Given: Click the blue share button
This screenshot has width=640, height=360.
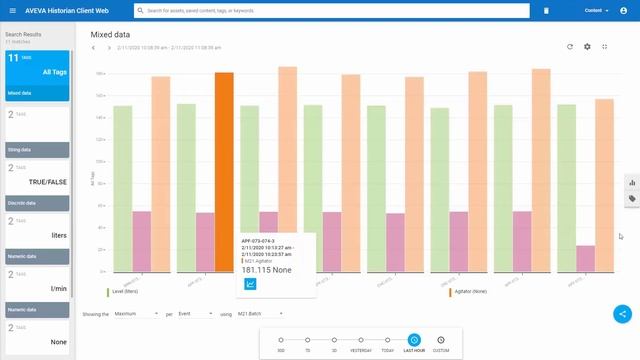Looking at the screenshot, I should pyautogui.click(x=622, y=314).
